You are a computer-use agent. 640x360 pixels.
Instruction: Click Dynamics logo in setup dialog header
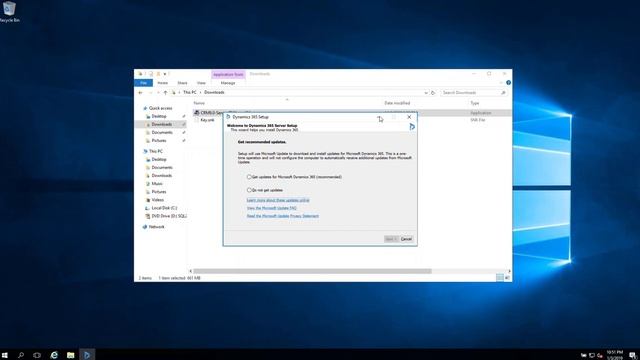(411, 127)
